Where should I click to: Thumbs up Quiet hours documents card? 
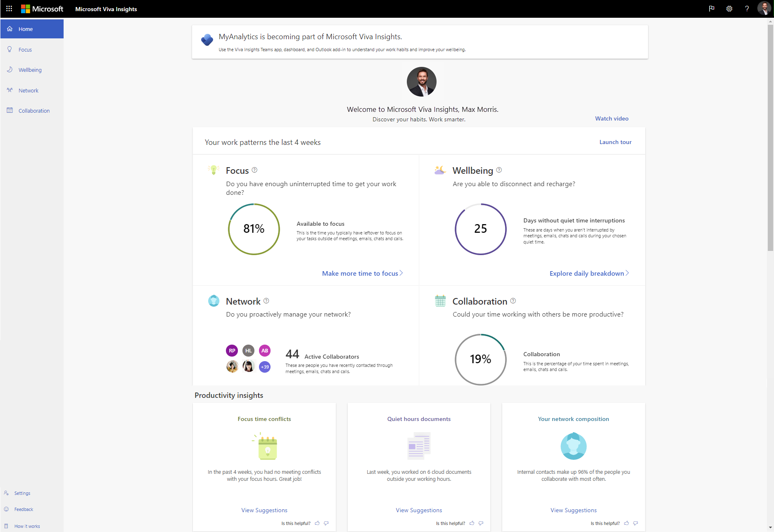(x=472, y=523)
